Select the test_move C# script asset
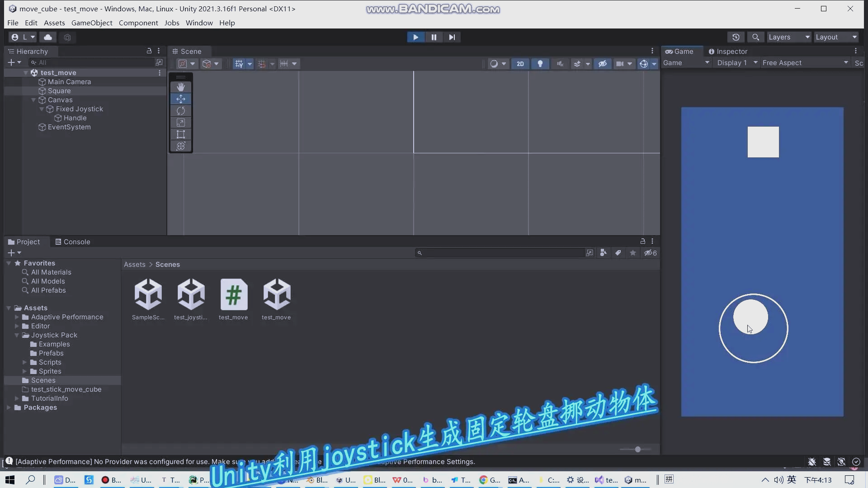Screen dimensions: 868x488 [x=234, y=299]
